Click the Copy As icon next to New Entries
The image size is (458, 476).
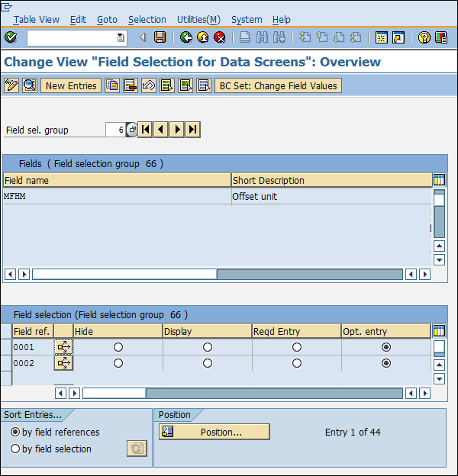pyautogui.click(x=112, y=85)
